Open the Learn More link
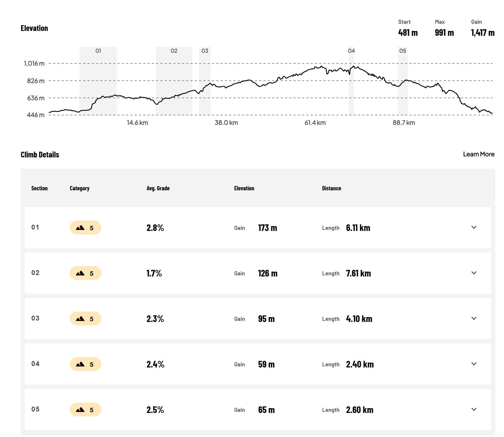Image resolution: width=504 pixels, height=437 pixels. click(x=479, y=154)
